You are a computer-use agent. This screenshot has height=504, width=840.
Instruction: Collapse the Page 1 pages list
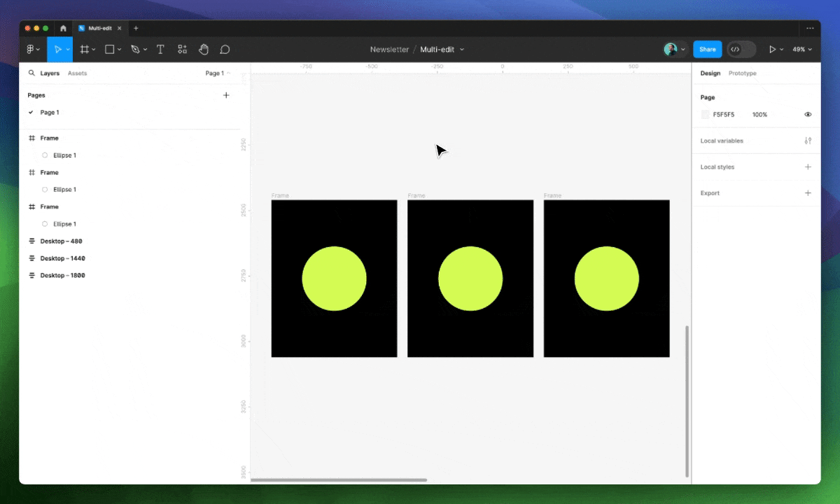(x=218, y=73)
